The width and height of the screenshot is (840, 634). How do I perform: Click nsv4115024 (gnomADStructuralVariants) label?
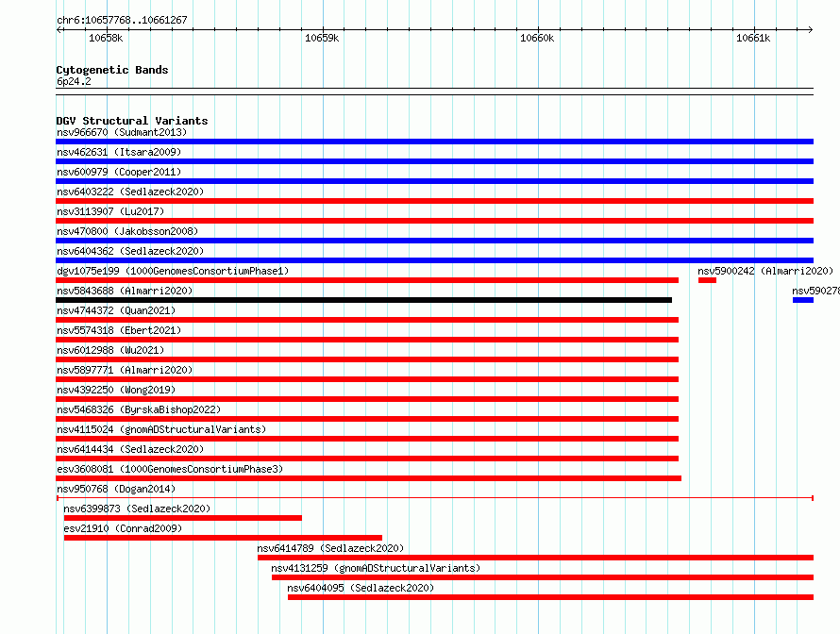161,429
